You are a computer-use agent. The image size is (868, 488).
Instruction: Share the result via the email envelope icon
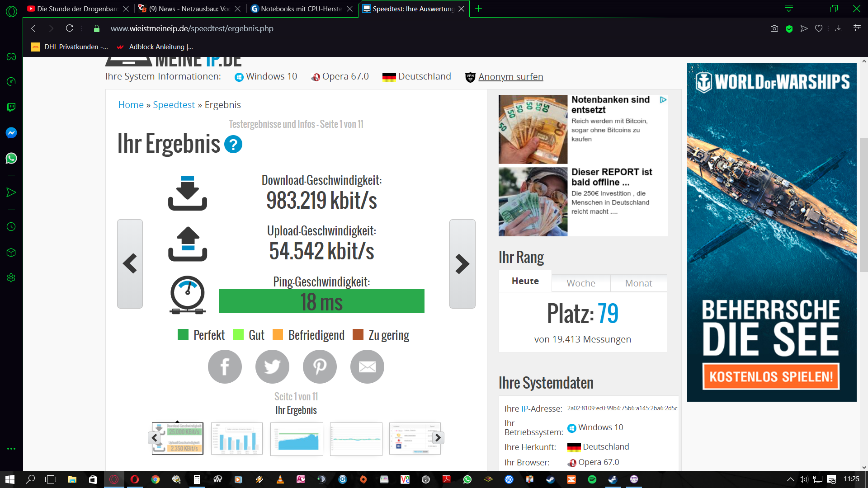tap(367, 366)
